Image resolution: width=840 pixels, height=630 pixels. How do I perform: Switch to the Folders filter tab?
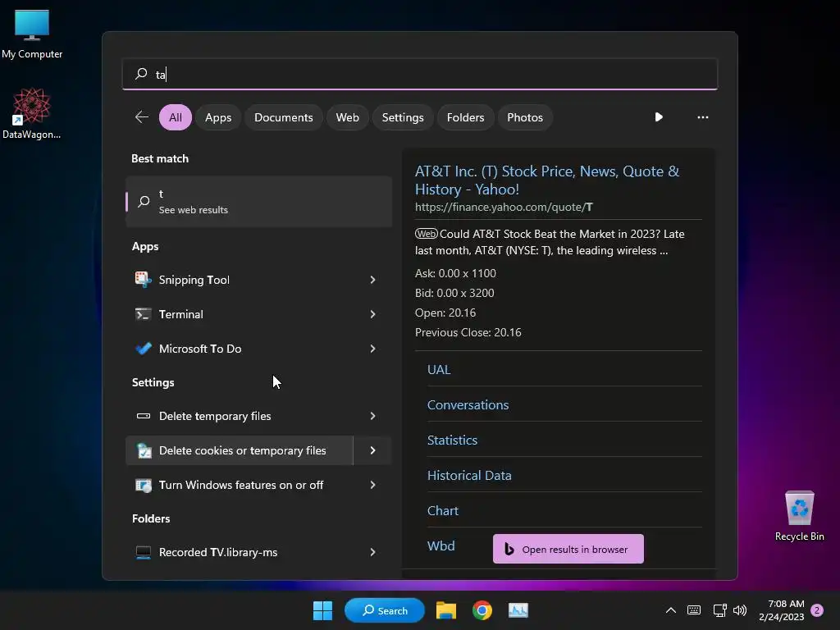click(465, 117)
